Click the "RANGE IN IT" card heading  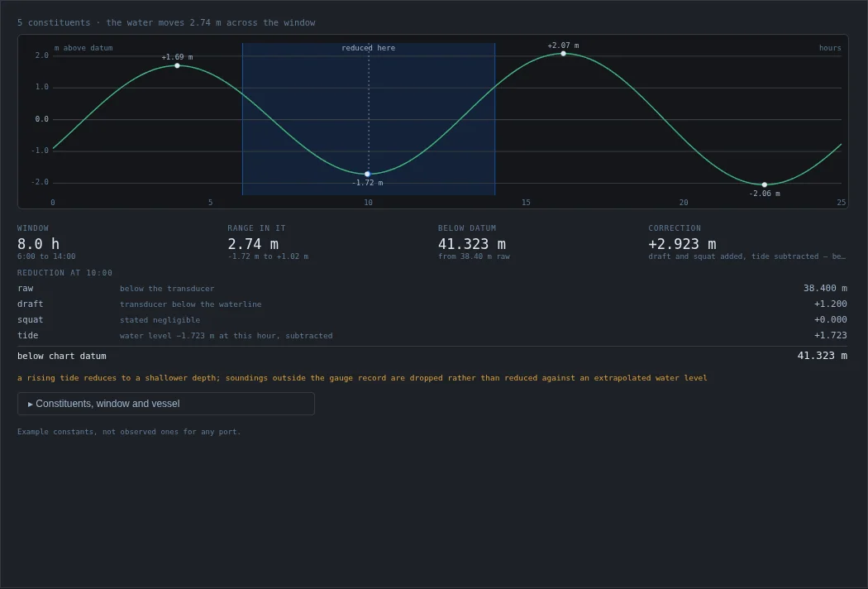(256, 228)
